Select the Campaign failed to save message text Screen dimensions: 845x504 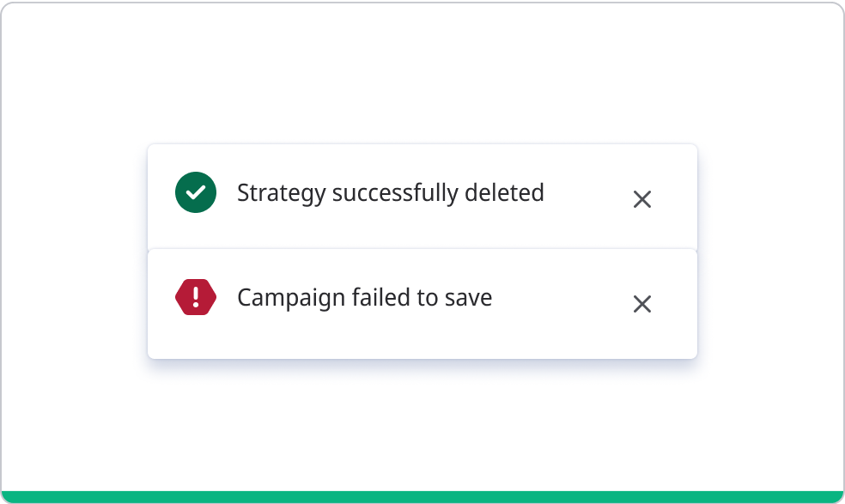click(364, 298)
